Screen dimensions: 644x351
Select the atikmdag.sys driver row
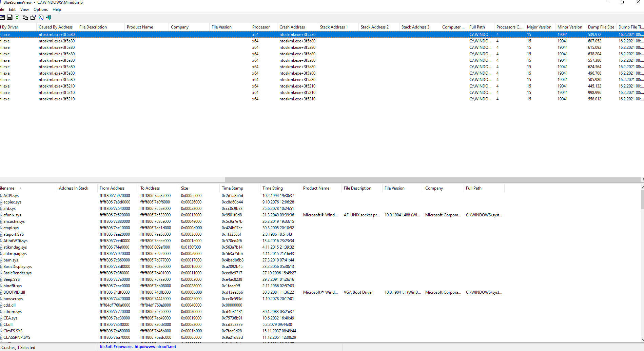15,247
